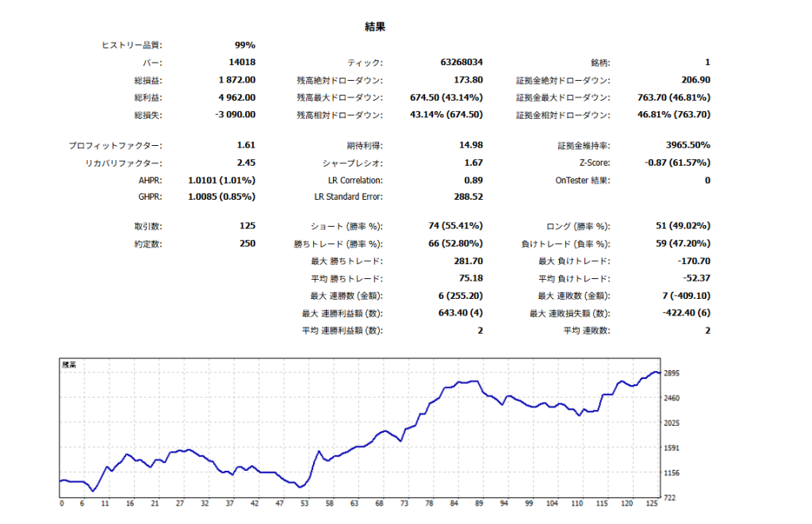Click the 125 mark on chart x-axis
The width and height of the screenshot is (812, 524).
tap(652, 503)
